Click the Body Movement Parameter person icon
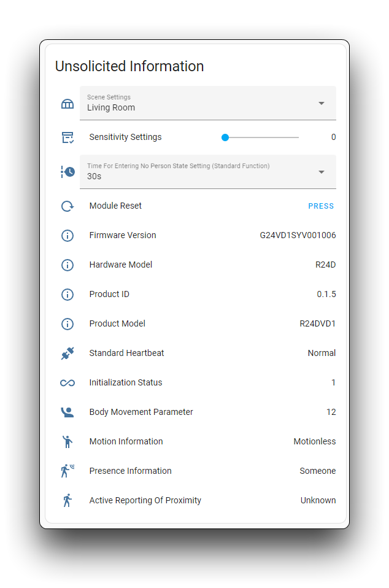 coord(67,412)
